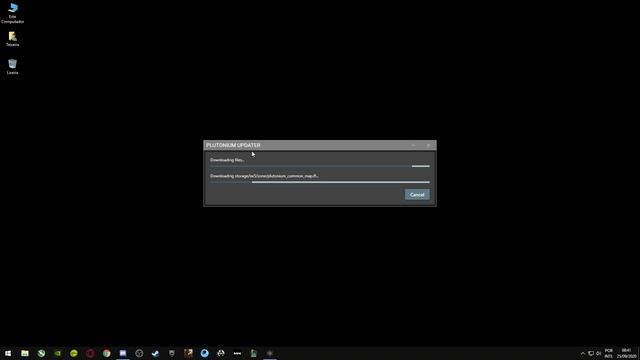Open the game artwork taskbar icon
This screenshot has width=640, height=360.
(188, 353)
